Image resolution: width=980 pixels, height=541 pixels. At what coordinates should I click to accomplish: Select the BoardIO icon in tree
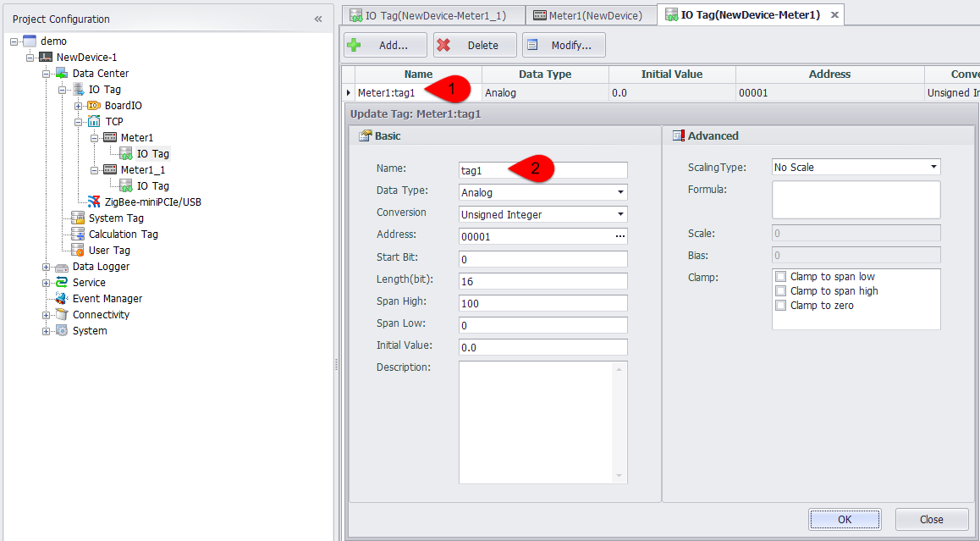(x=94, y=106)
